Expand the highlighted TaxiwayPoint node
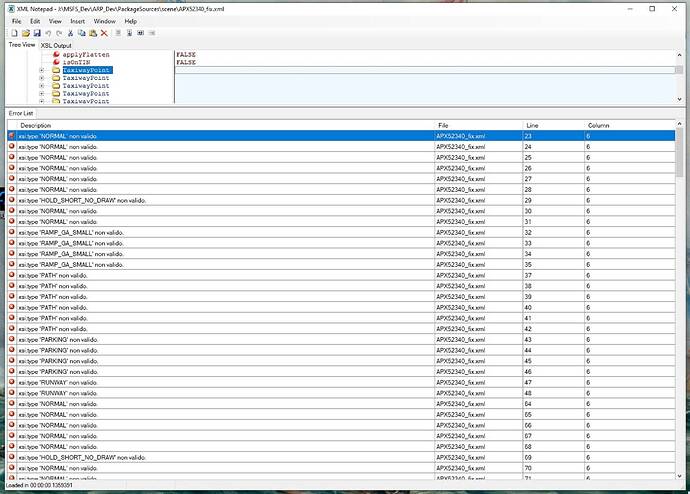The width and height of the screenshot is (690, 494). (42, 70)
